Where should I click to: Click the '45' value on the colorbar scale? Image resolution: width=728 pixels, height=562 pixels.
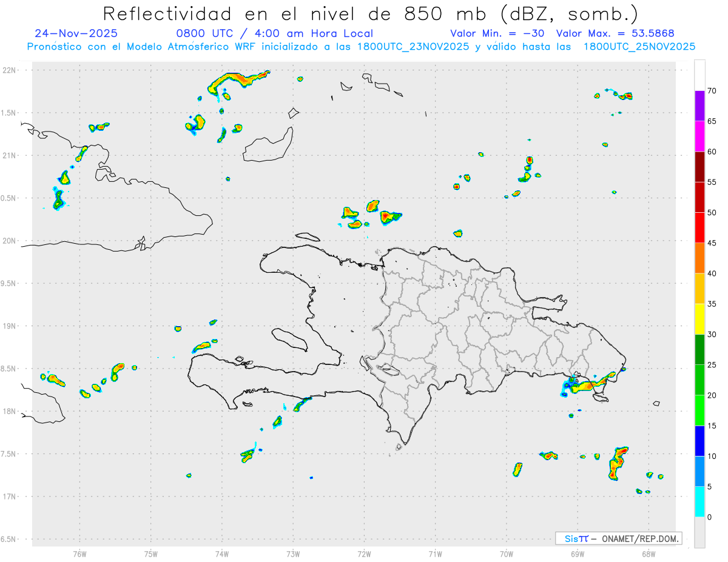pos(712,243)
